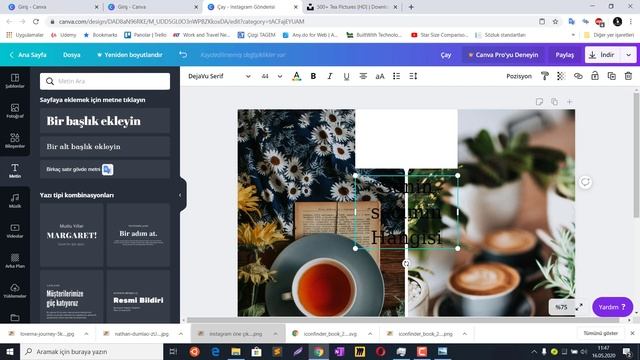Screen dimensions: 640x360
Task: Open the folders icon in sidebar
Action: click(15, 318)
